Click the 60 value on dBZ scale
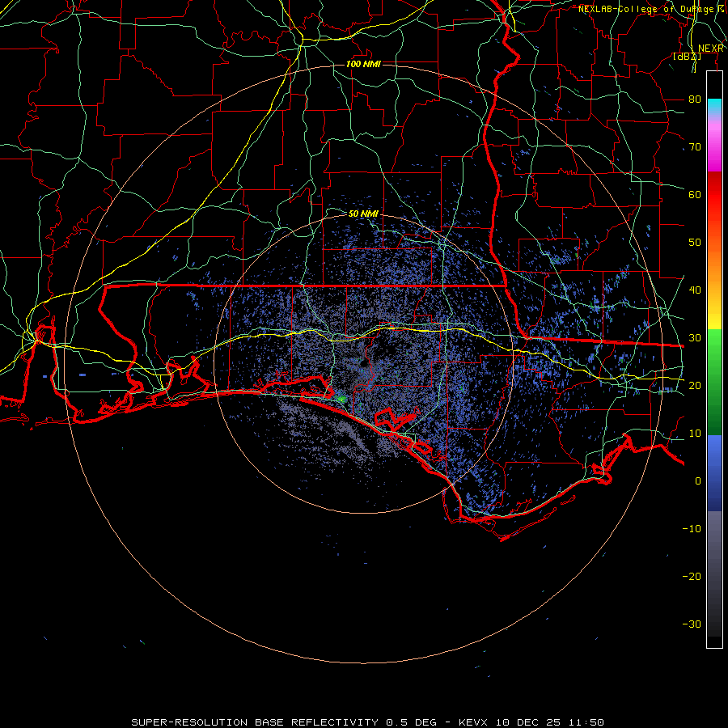The height and width of the screenshot is (728, 728). point(695,194)
